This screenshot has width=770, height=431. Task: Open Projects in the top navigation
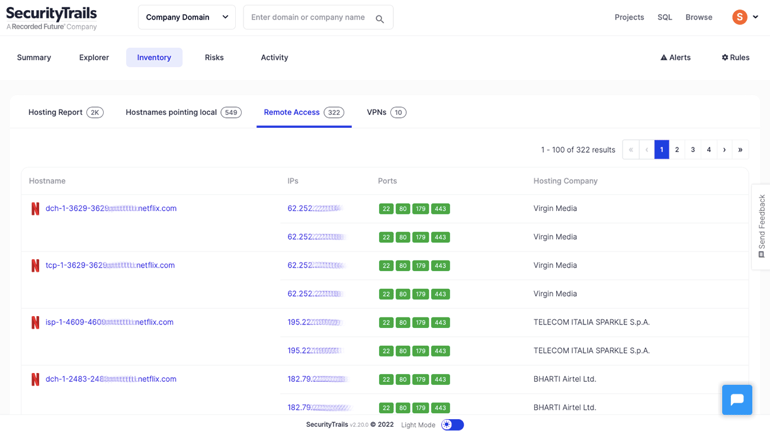629,17
